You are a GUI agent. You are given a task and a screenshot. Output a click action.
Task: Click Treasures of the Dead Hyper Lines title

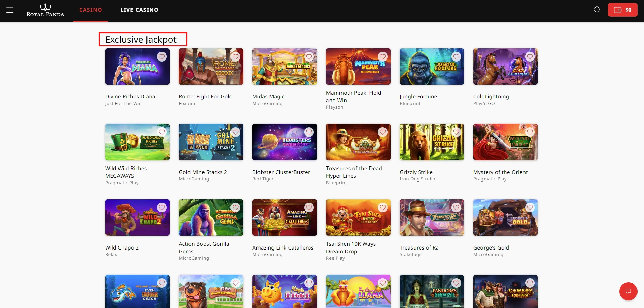(x=354, y=172)
